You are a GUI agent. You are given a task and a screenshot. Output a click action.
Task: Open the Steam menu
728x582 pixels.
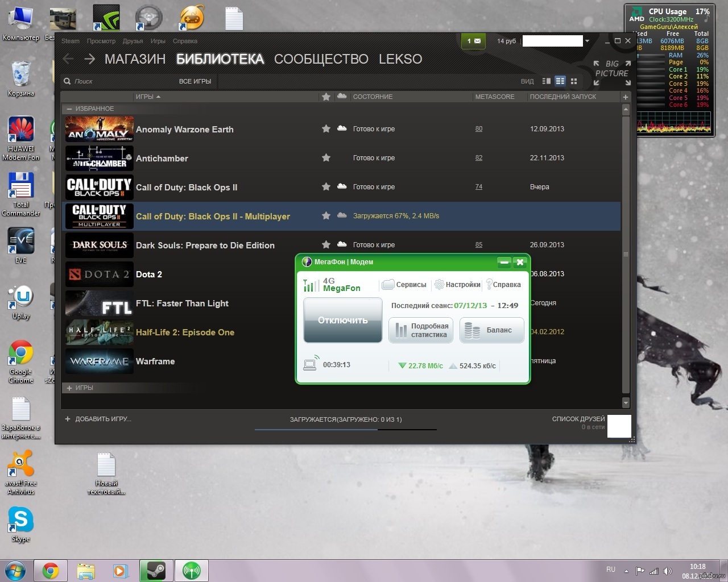click(71, 41)
